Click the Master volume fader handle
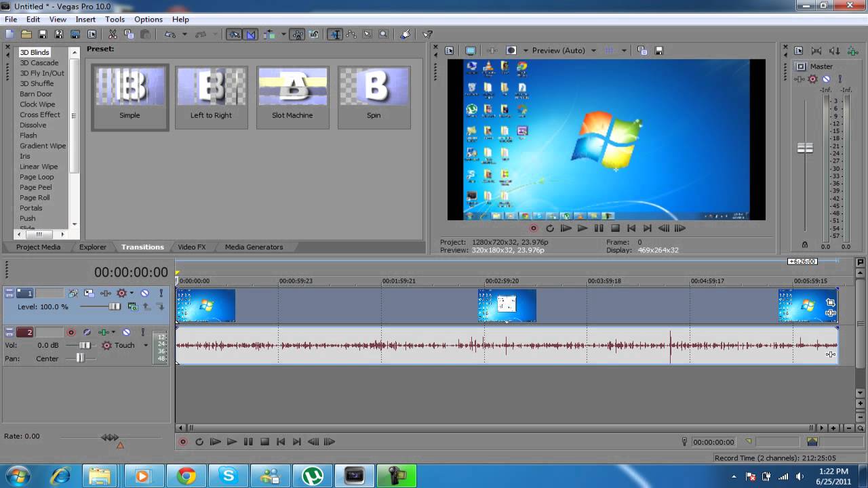This screenshot has height=488, width=868. point(805,148)
